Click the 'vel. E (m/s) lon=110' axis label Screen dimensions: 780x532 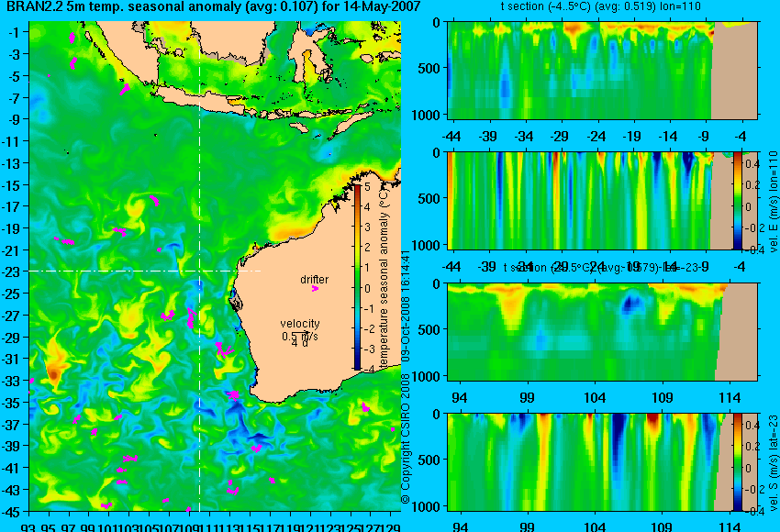(773, 202)
